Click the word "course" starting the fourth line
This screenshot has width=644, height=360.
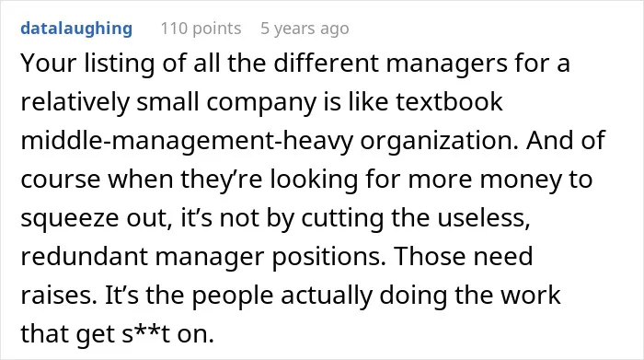pos(60,180)
